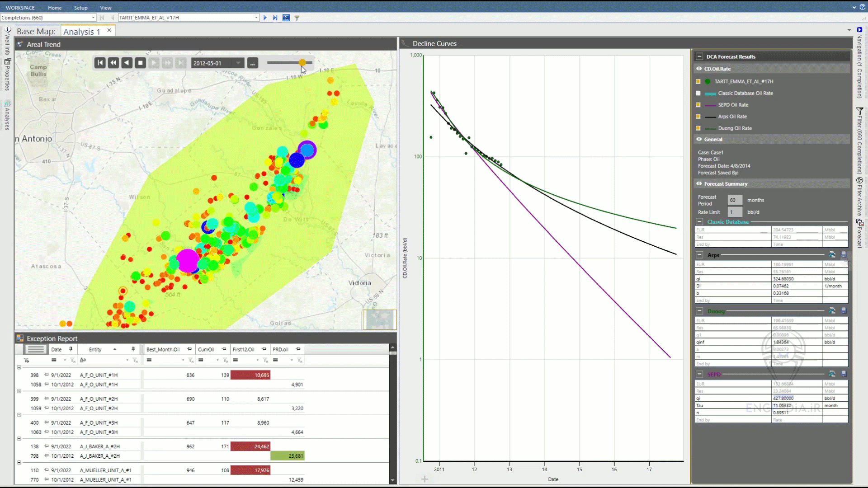Image resolution: width=868 pixels, height=488 pixels.
Task: Save the Arps forecast using its disk icon
Action: [x=844, y=254]
